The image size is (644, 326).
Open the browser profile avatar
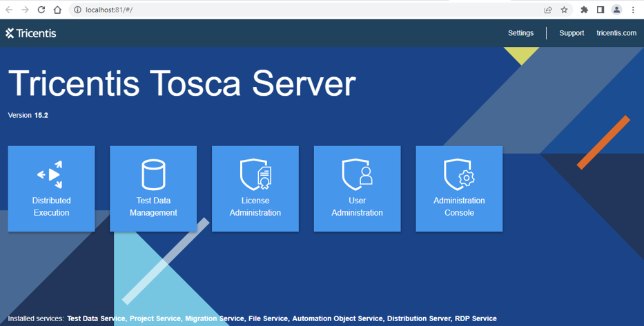tap(616, 10)
